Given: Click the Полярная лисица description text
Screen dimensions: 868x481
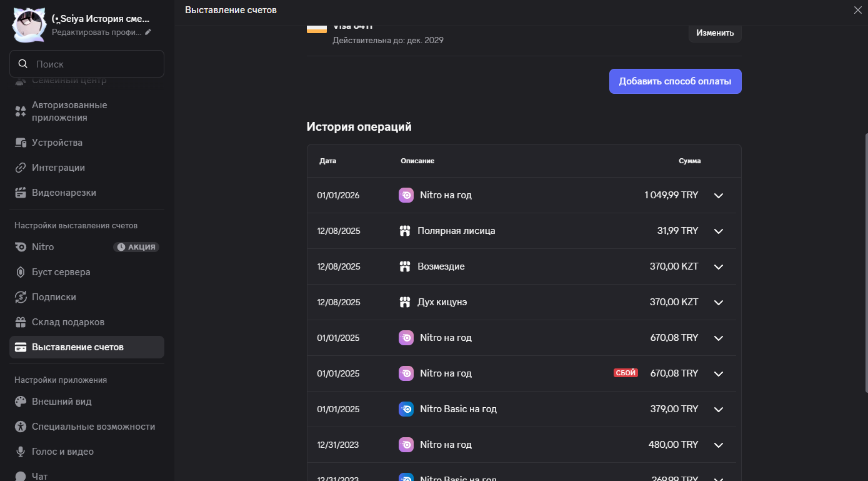Looking at the screenshot, I should coord(456,231).
